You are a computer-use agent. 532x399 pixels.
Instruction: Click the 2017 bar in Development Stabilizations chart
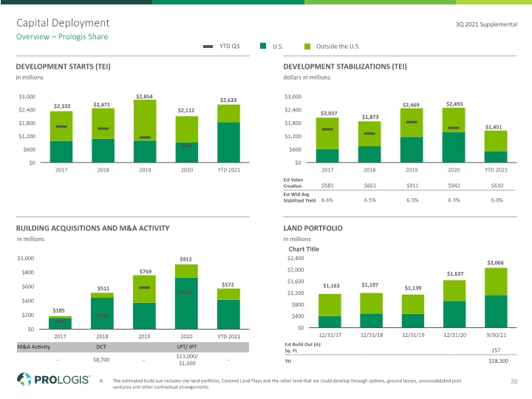pos(327,140)
